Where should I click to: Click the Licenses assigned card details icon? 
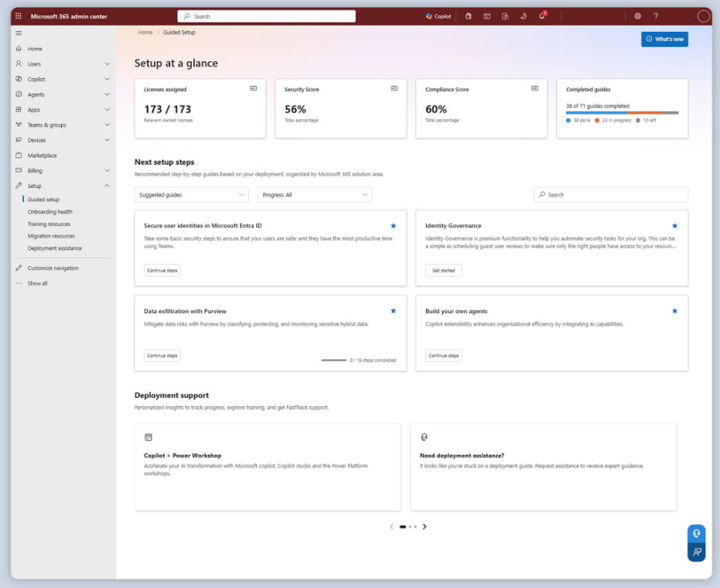coord(254,88)
